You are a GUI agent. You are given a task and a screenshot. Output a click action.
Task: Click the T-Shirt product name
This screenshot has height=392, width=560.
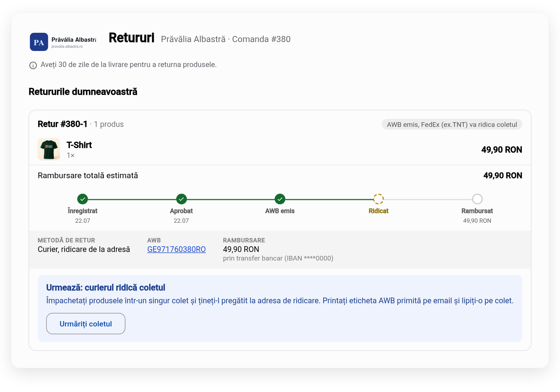point(79,145)
